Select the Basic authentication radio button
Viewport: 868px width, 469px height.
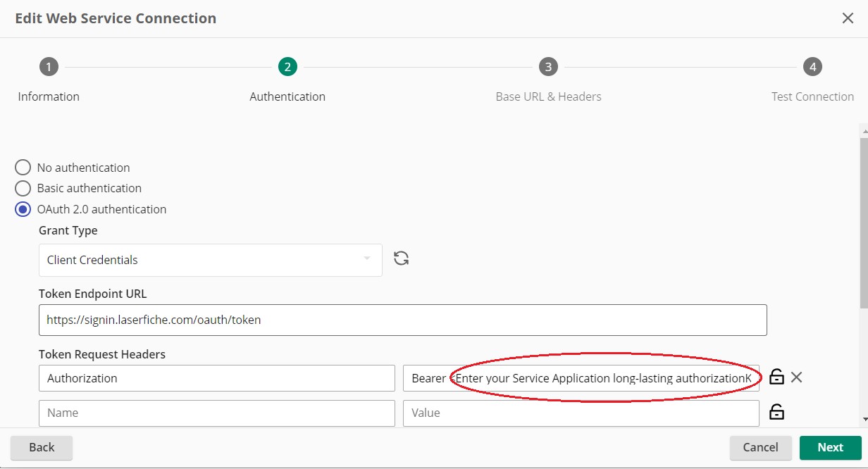click(23, 188)
